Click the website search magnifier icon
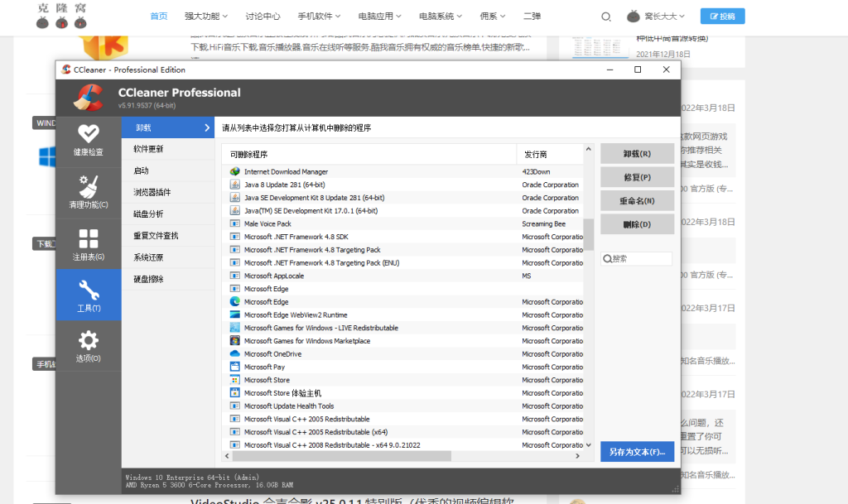The image size is (848, 504). click(x=606, y=17)
